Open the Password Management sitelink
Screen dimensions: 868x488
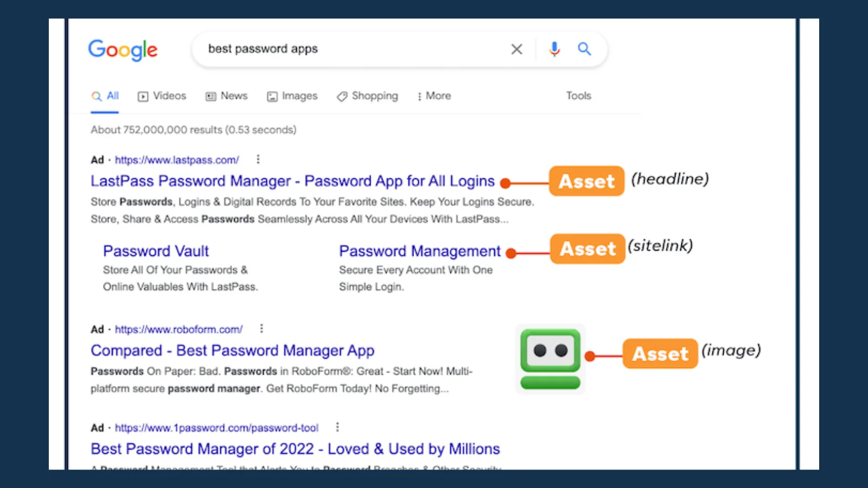[420, 251]
